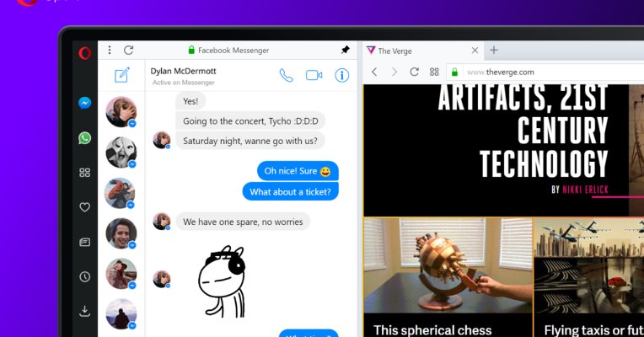This screenshot has width=644, height=337.
Task: Pin the Facebook Messenger panel
Action: 345,50
